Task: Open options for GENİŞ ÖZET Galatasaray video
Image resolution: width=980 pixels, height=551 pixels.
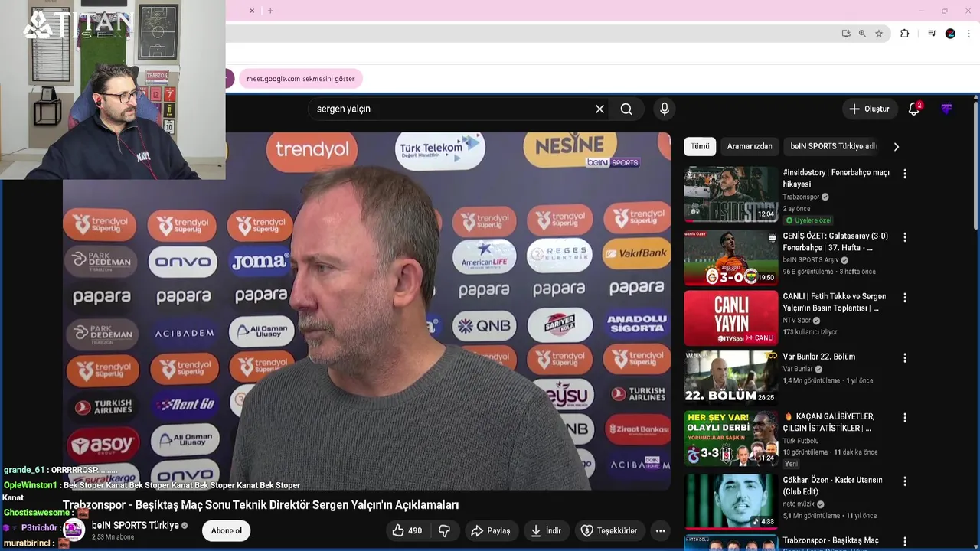Action: coord(905,238)
